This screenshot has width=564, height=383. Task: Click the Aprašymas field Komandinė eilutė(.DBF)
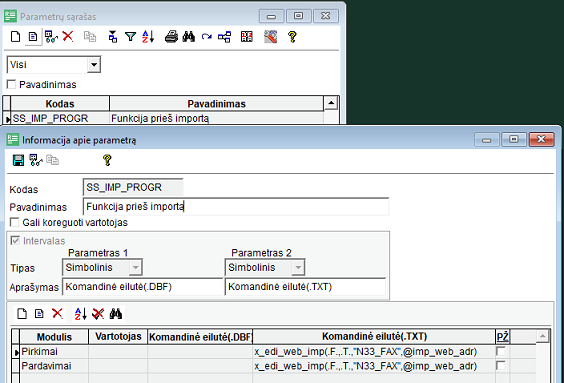tap(142, 287)
